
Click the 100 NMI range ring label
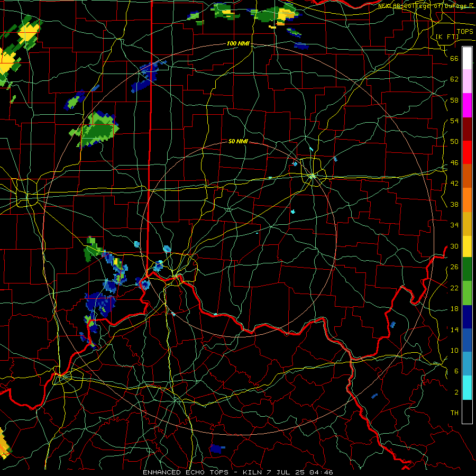pyautogui.click(x=239, y=44)
